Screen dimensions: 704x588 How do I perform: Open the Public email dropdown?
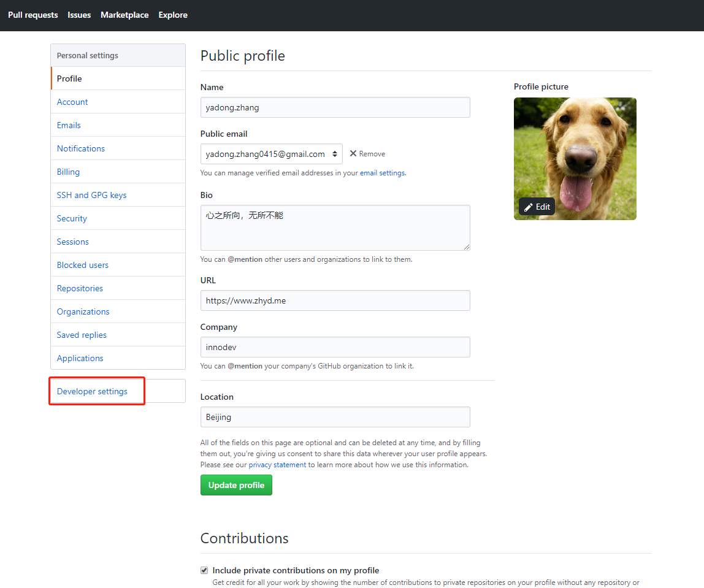tap(271, 154)
